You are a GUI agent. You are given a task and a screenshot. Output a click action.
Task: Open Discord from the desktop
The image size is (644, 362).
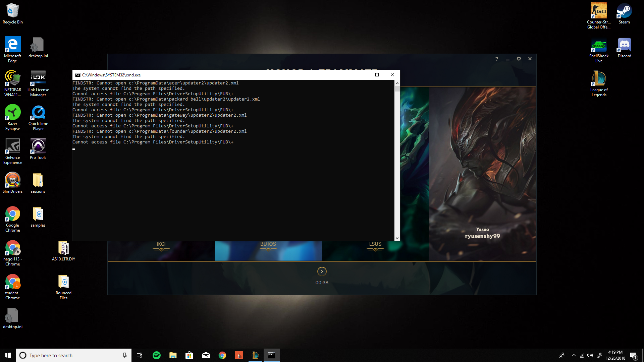click(x=624, y=45)
